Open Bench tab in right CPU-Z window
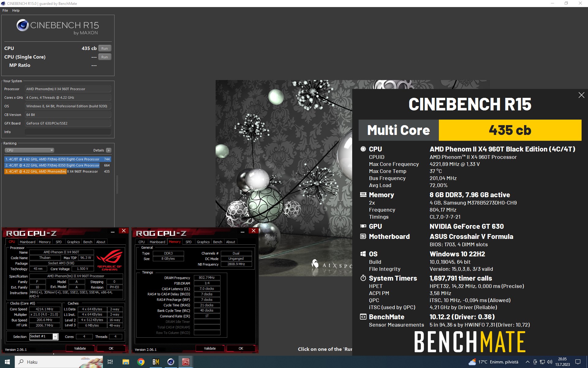Viewport: 588px width, 368px height. pyautogui.click(x=217, y=242)
